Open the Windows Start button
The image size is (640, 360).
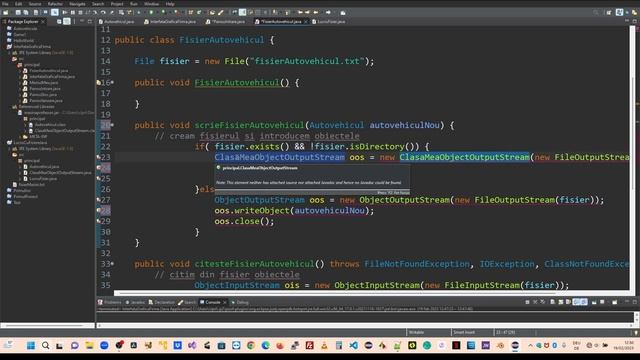[31, 345]
